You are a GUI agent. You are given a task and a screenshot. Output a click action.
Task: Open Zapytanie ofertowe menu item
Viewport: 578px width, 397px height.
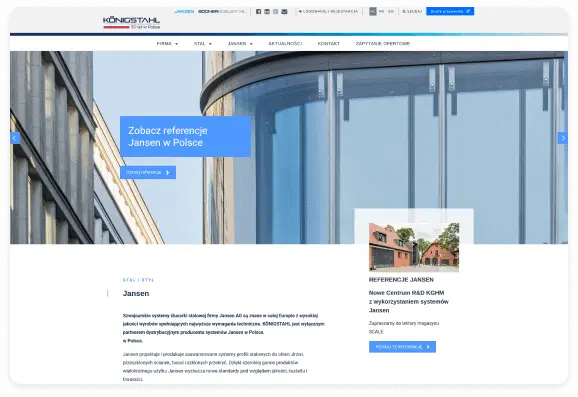click(383, 43)
